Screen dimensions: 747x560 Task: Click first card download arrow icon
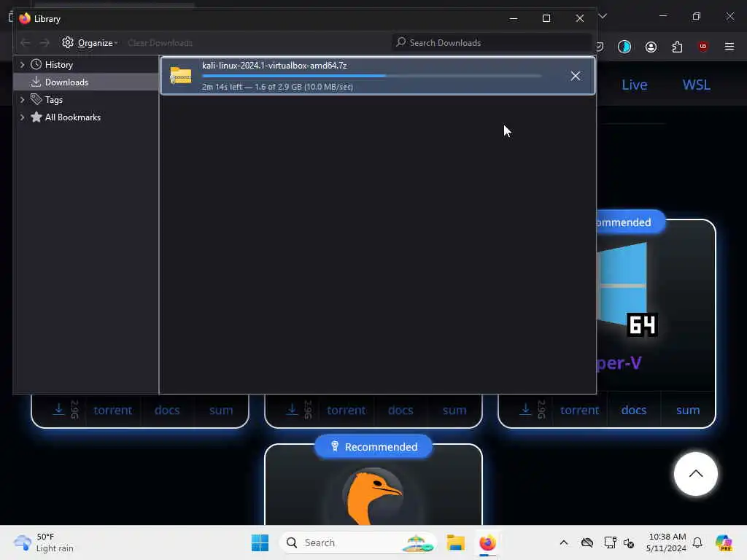tap(58, 410)
